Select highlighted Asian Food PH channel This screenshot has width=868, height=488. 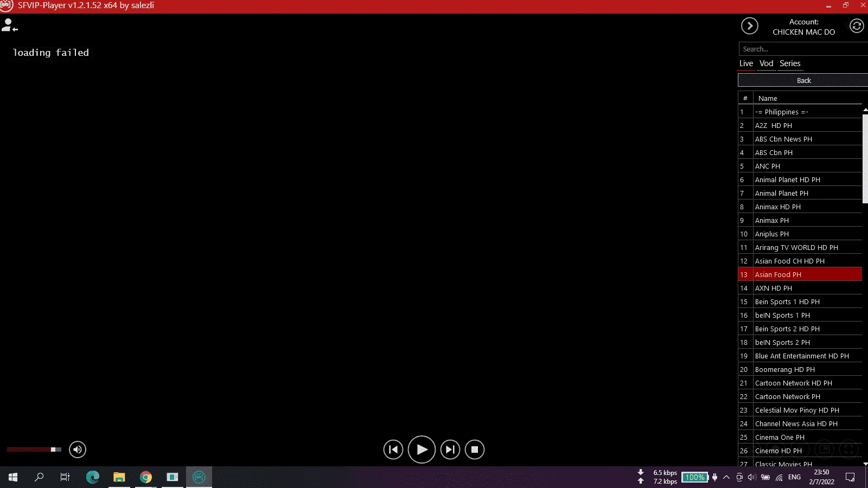tap(800, 274)
